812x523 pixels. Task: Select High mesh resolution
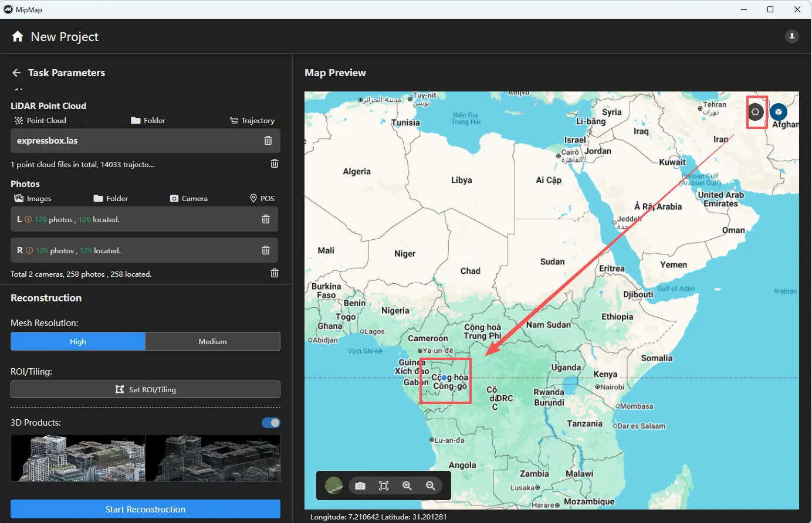pyautogui.click(x=78, y=341)
